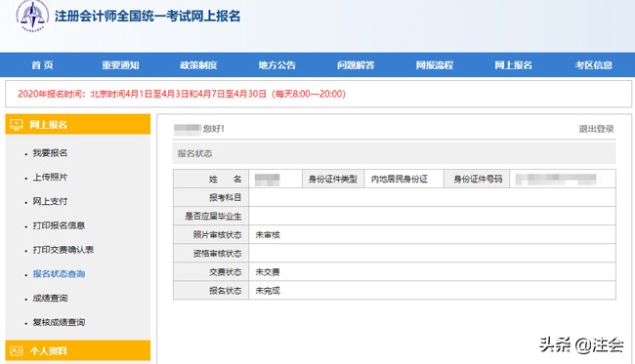This screenshot has height=364, width=635.
Task: Open 成绩查询 in the sidebar
Action: pos(50,298)
